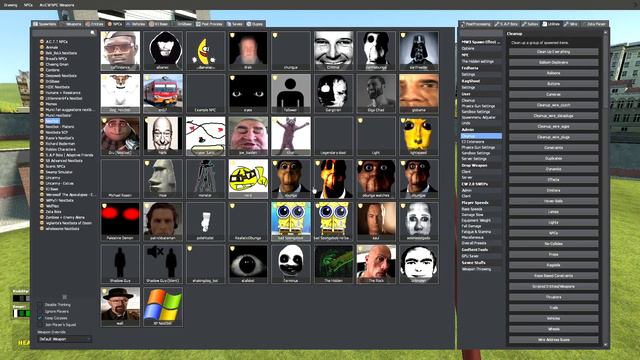The width and height of the screenshot is (640, 360).
Task: Pick the dancing cat Khan nextbot
Action: (x=291, y=136)
